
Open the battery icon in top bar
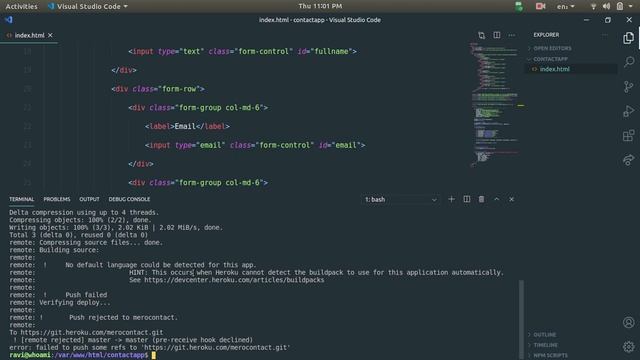pos(620,6)
